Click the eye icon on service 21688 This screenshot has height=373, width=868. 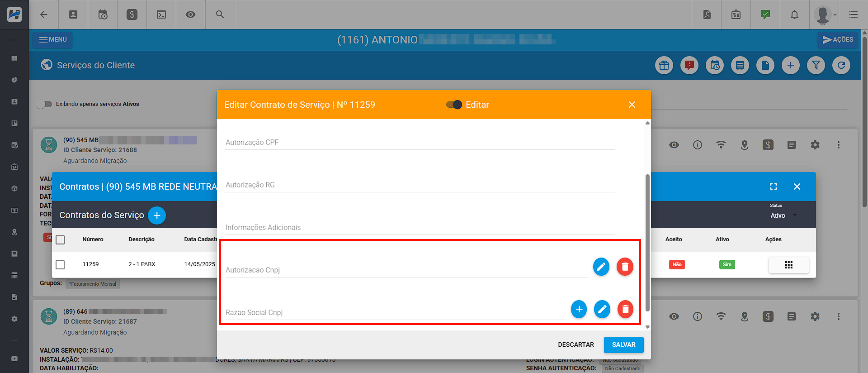coord(674,145)
